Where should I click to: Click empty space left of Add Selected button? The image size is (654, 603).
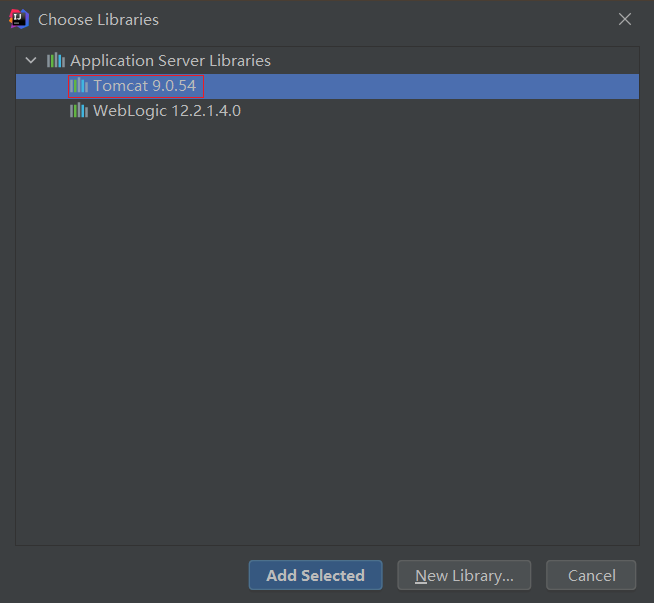[130, 575]
